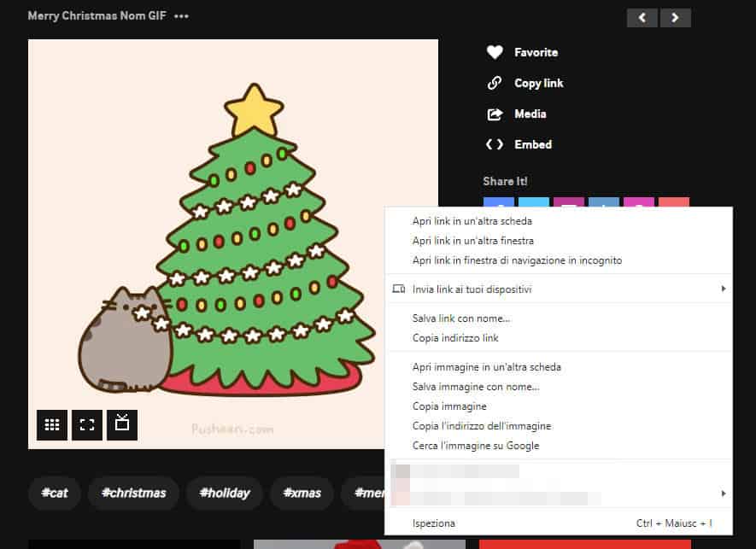Viewport: 756px width, 549px height.
Task: Click the Embed label
Action: tap(533, 144)
